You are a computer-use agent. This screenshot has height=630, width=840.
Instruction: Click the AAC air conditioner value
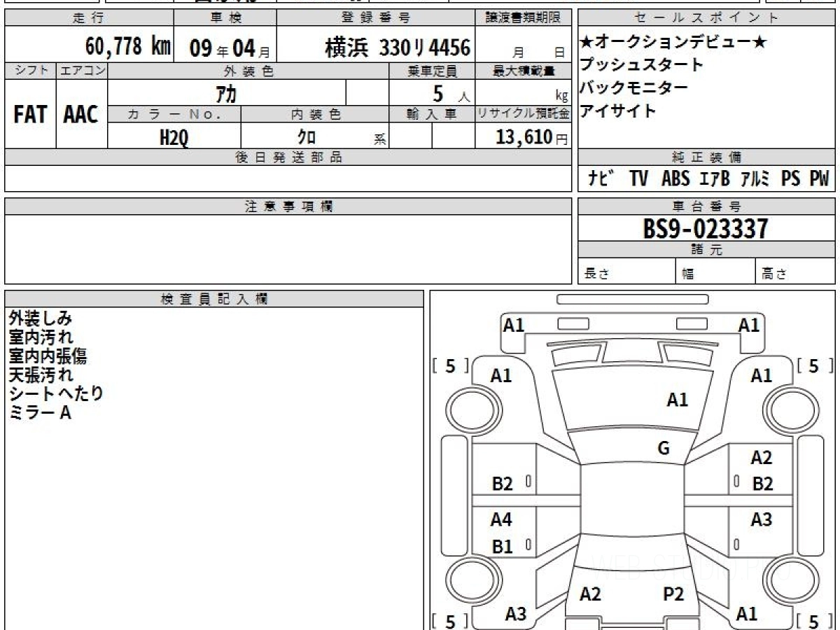pyautogui.click(x=81, y=115)
